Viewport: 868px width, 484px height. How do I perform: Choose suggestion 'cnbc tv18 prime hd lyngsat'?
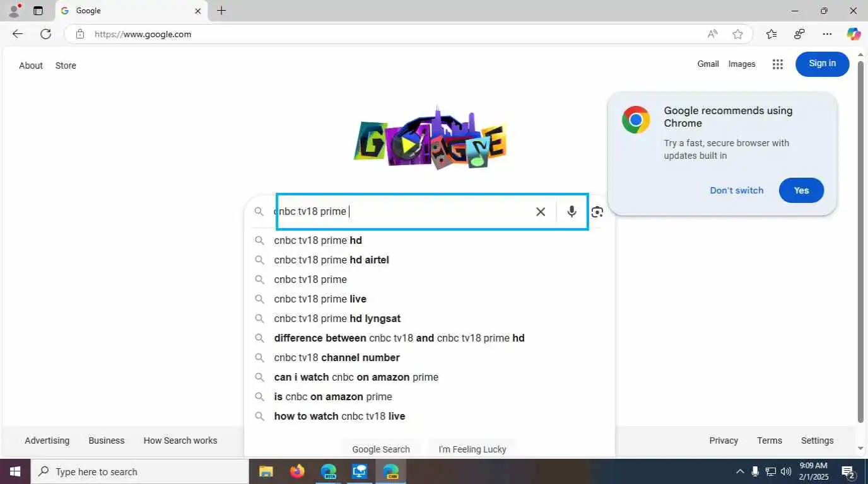(x=429, y=318)
